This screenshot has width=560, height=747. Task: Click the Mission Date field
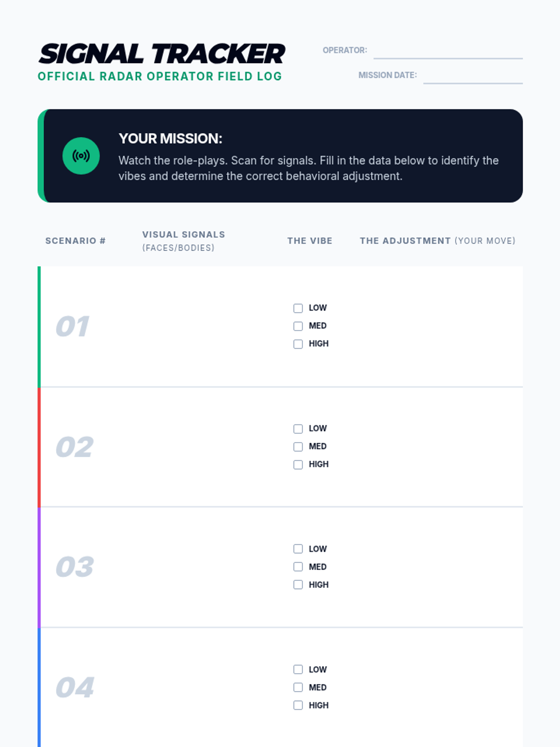click(x=472, y=76)
